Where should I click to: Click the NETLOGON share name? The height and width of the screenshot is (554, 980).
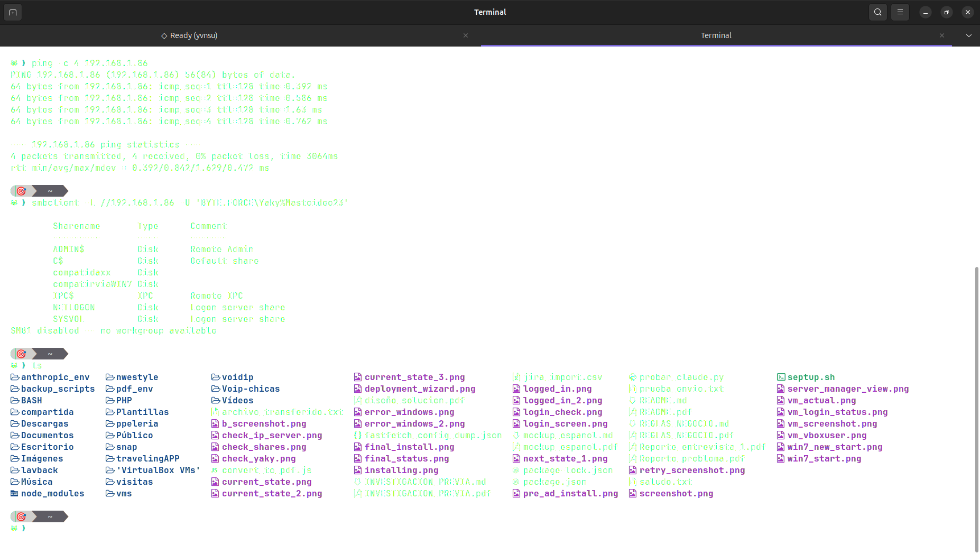tap(74, 307)
